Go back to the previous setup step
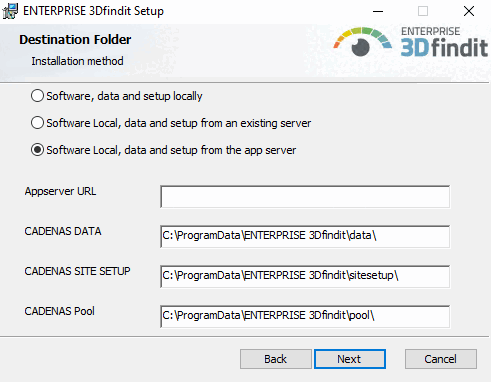The image size is (491, 382). tap(276, 359)
